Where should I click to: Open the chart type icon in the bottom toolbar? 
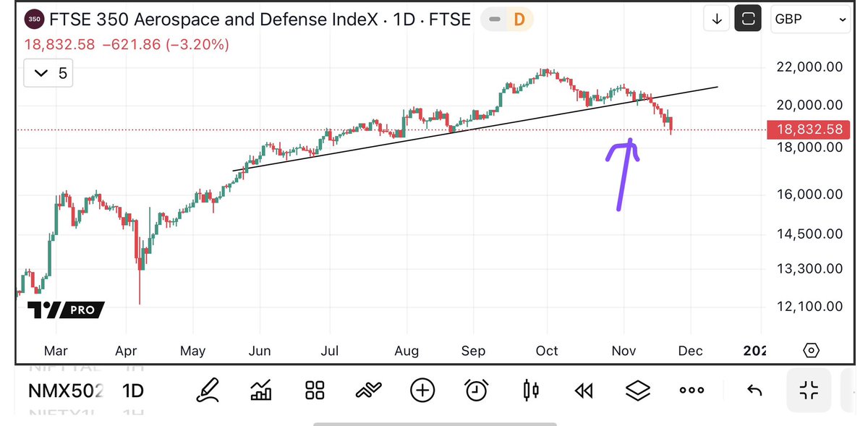(260, 391)
